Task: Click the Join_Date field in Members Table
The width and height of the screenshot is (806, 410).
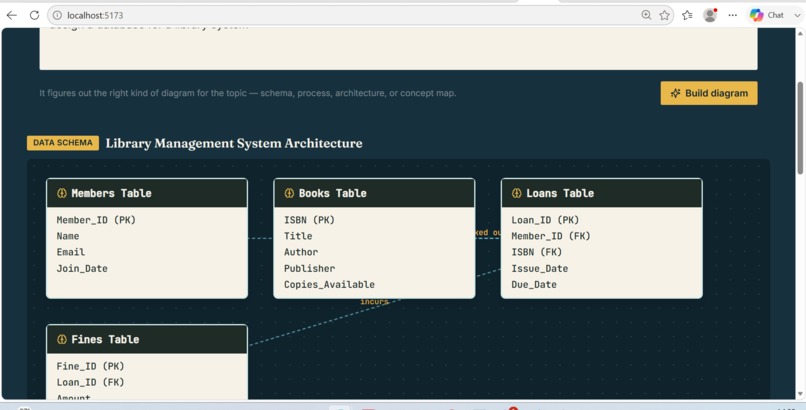Action: (82, 268)
